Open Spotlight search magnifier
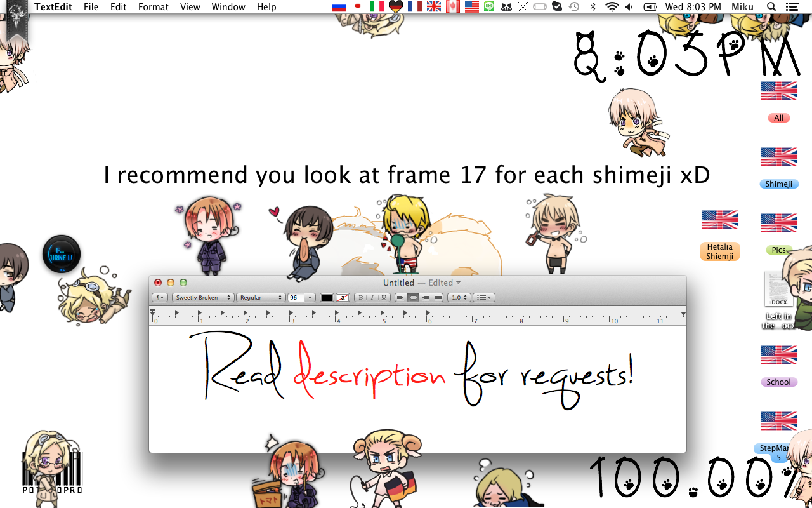 [771, 7]
